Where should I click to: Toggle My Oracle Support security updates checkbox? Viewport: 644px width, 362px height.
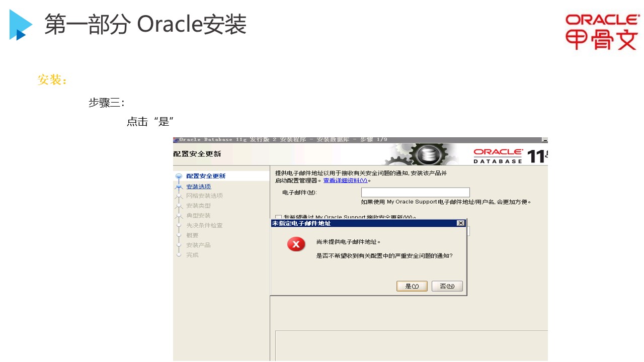coord(278,218)
